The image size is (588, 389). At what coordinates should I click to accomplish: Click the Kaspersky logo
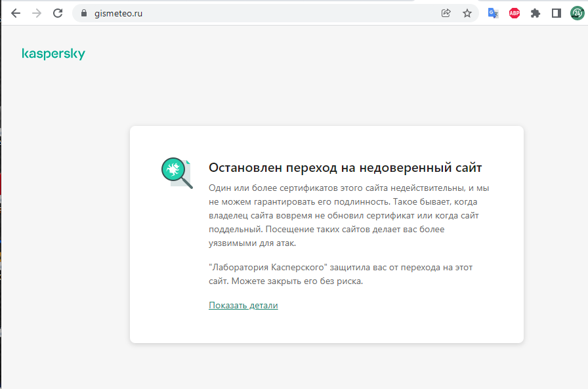[x=53, y=54]
